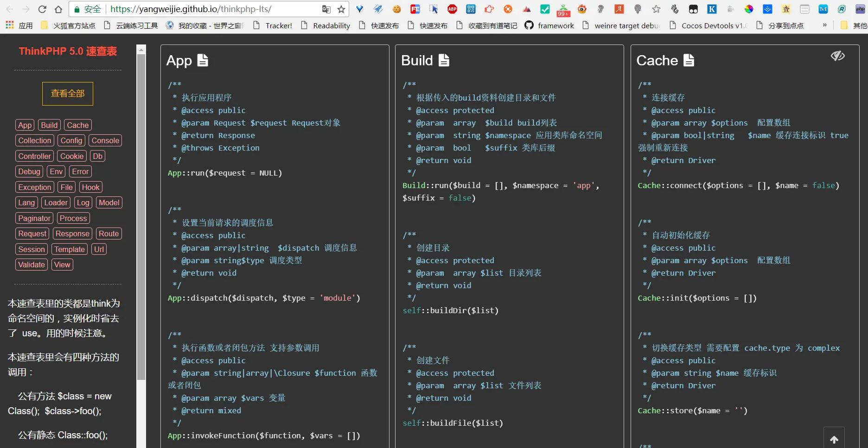Toggle the eye-slash visibility icon in Cache panel
Screen dimensions: 868x448
coord(837,56)
